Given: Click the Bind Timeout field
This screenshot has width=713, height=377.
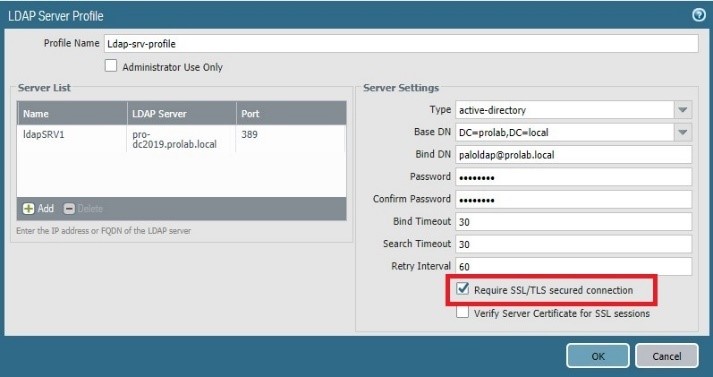Looking at the screenshot, I should click(574, 221).
